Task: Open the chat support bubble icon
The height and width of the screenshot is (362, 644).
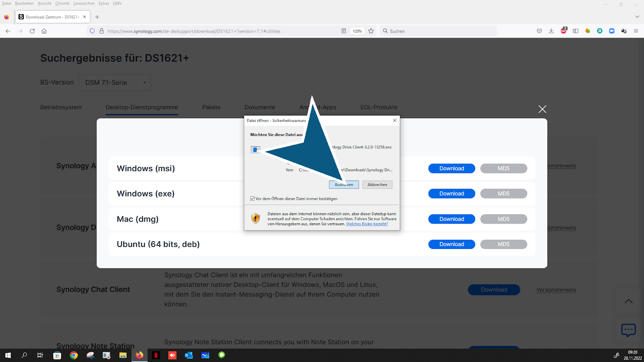Action: pos(628,330)
